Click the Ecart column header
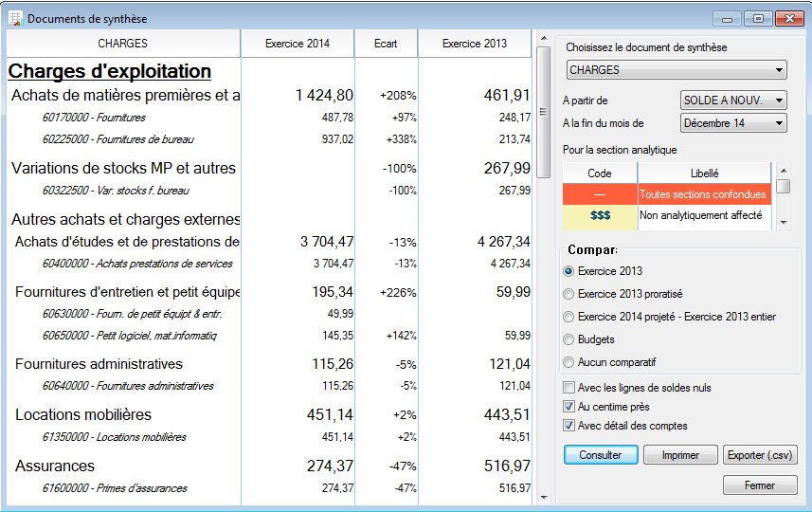The width and height of the screenshot is (812, 512). coord(386,44)
